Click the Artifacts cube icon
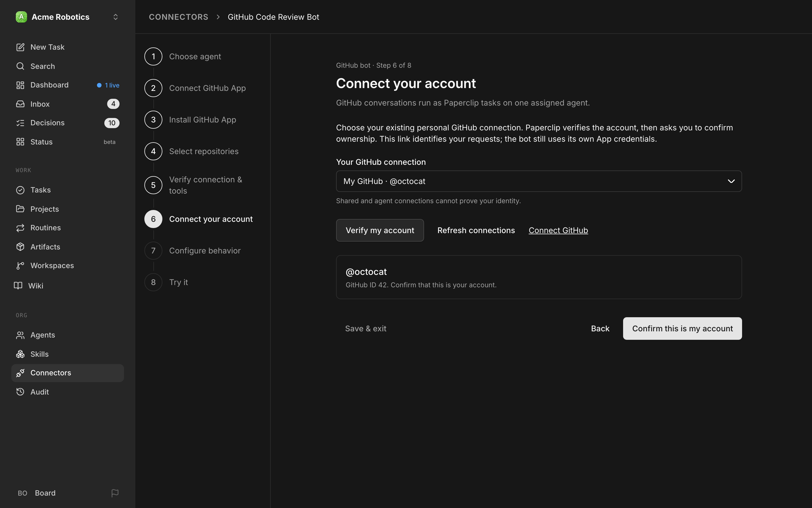 point(20,247)
